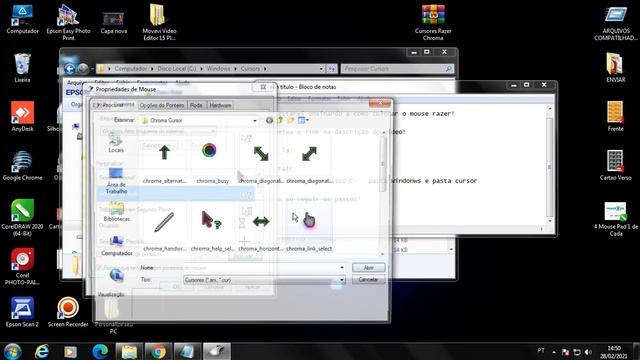This screenshot has height=360, width=640.
Task: Show hidden tray icons arrow
Action: pos(554,352)
